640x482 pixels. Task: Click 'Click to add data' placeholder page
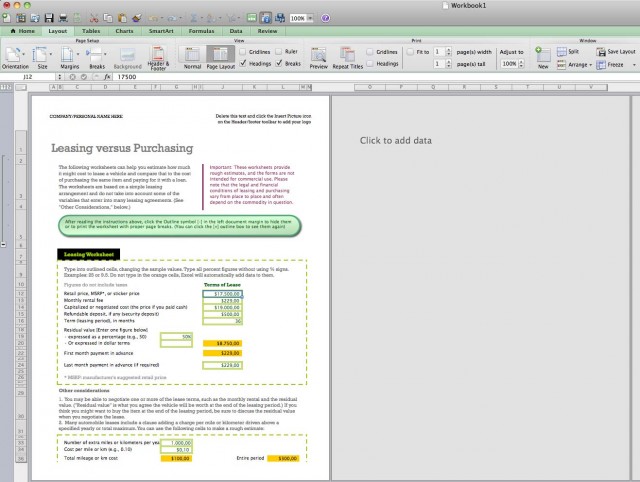(x=396, y=140)
